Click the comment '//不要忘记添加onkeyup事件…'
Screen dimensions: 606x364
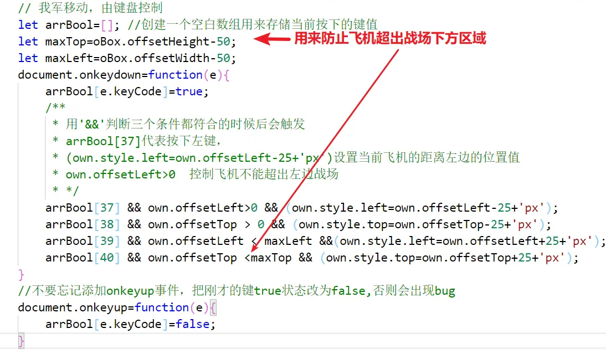(237, 290)
